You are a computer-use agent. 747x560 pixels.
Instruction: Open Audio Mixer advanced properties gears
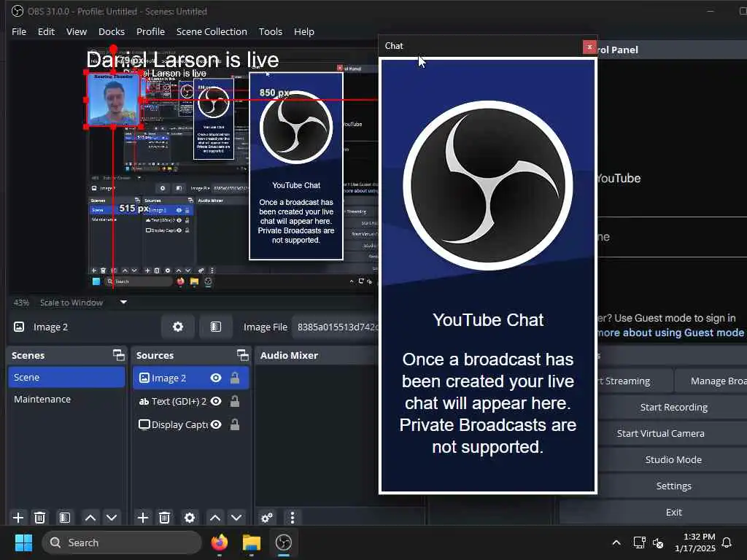click(x=267, y=517)
